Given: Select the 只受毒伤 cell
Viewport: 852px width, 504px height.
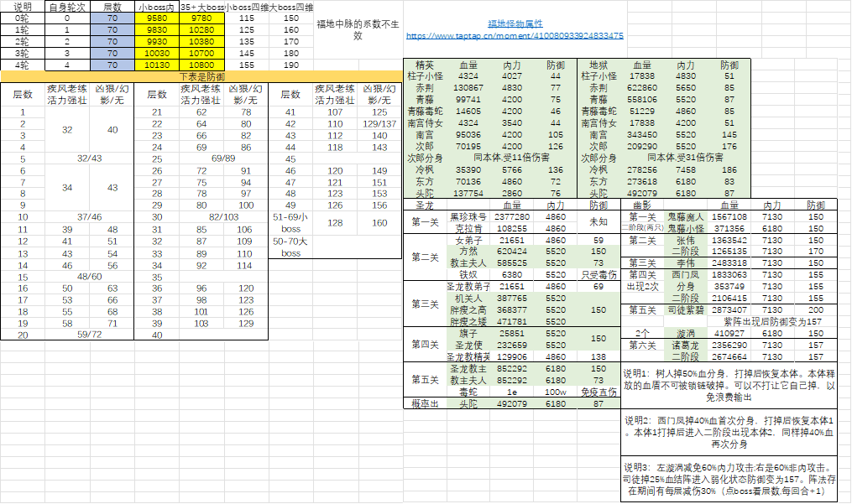Looking at the screenshot, I should [x=598, y=275].
